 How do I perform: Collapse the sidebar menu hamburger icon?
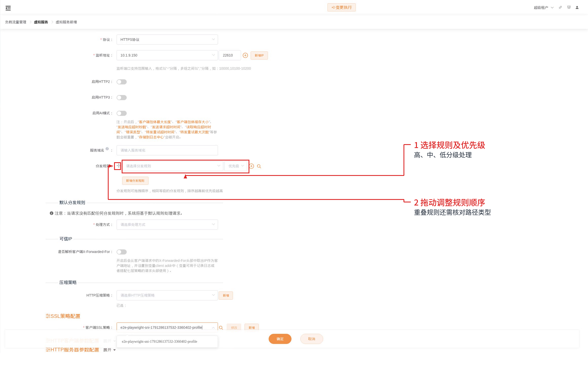[8, 8]
